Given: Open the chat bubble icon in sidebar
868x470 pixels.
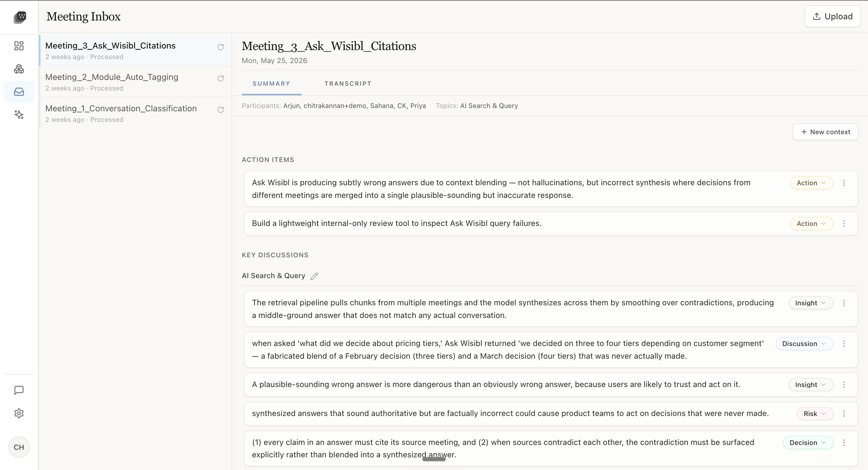Looking at the screenshot, I should (x=19, y=390).
